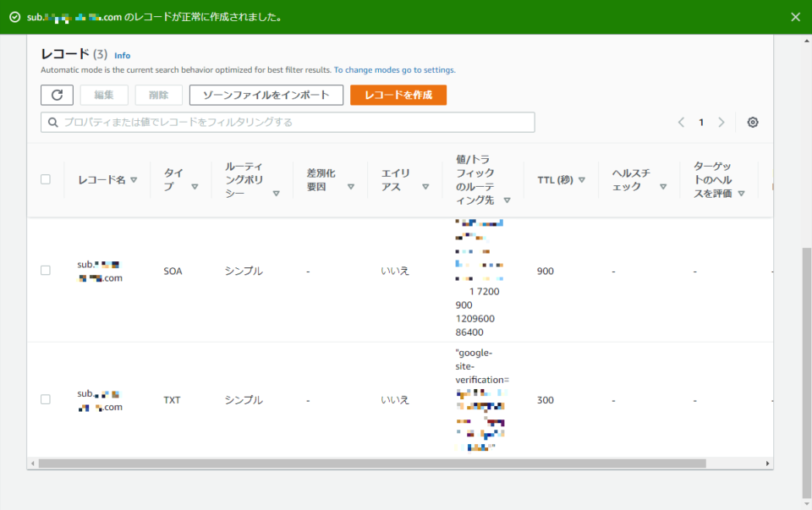The height and width of the screenshot is (510, 812).
Task: Go to the previous page of records
Action: (x=680, y=122)
